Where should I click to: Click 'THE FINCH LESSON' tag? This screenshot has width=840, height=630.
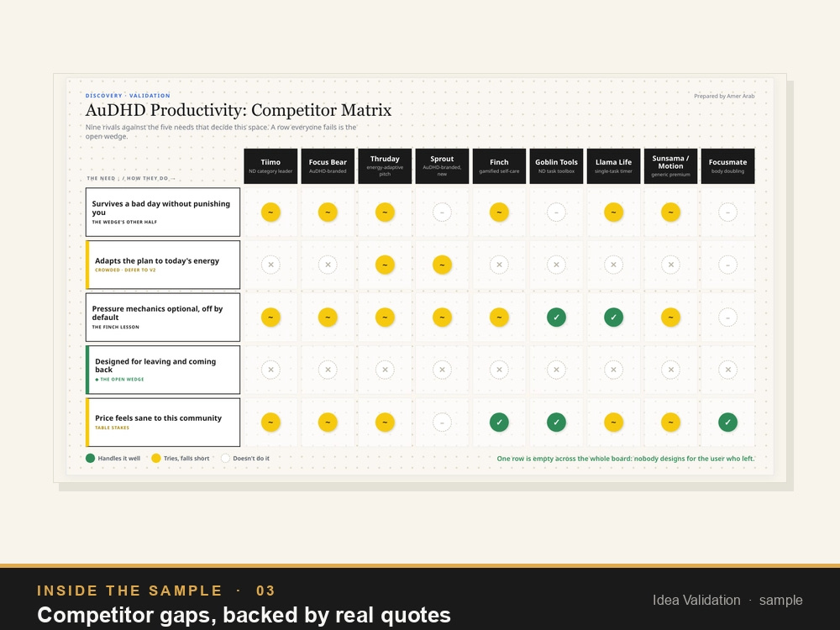115,327
